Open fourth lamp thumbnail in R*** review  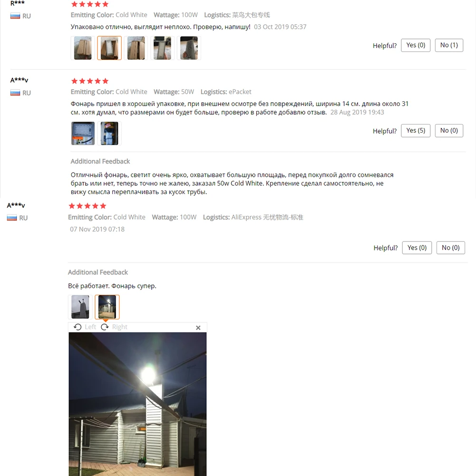163,48
